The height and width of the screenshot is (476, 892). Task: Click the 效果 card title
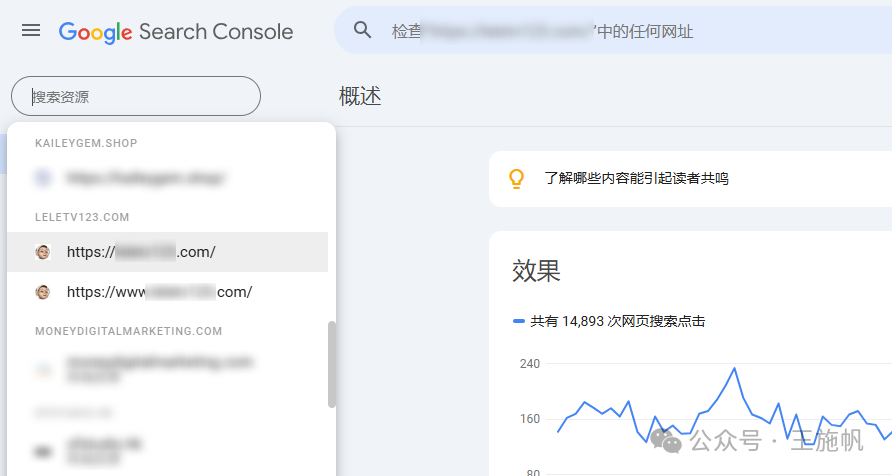tap(536, 271)
